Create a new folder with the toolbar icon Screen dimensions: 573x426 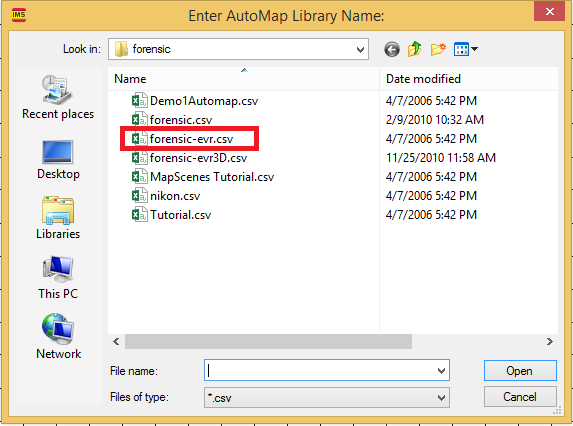(x=438, y=49)
